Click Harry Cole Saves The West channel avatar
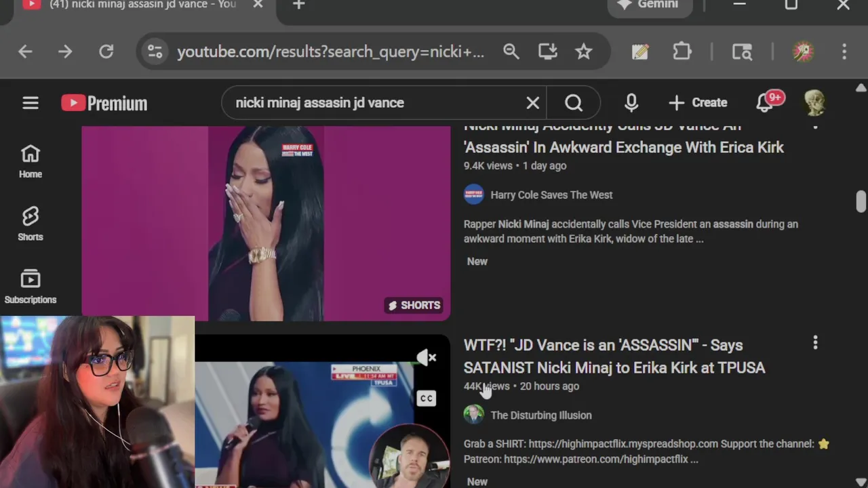Screen dimensions: 868x488 point(474,195)
